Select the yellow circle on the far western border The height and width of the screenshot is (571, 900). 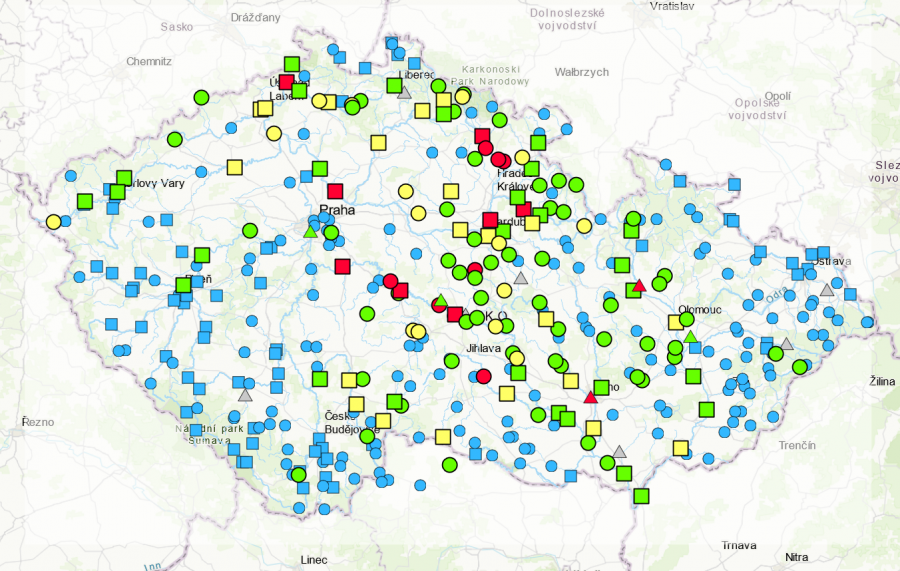(x=53, y=221)
